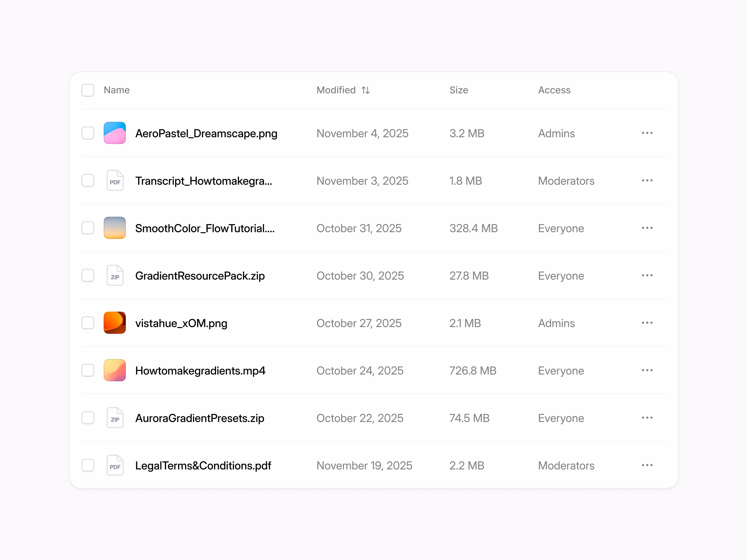Click the PDF icon for LegalTerms&Conditions.pdf
Screen dimensions: 747x560
(x=115, y=465)
